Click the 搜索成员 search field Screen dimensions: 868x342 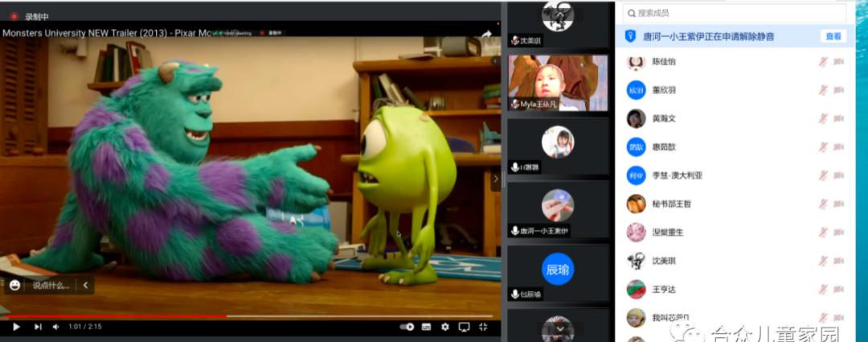[x=735, y=13]
